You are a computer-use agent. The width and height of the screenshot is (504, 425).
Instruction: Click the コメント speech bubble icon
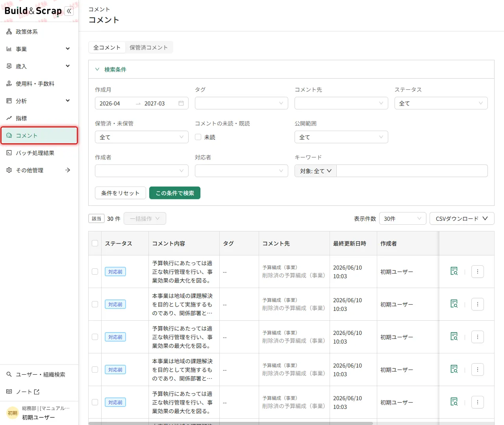pyautogui.click(x=9, y=136)
